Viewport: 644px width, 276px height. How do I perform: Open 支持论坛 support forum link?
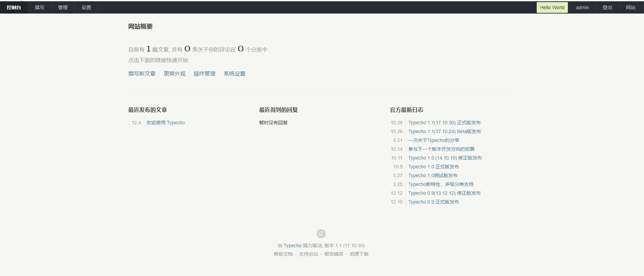[x=308, y=254]
